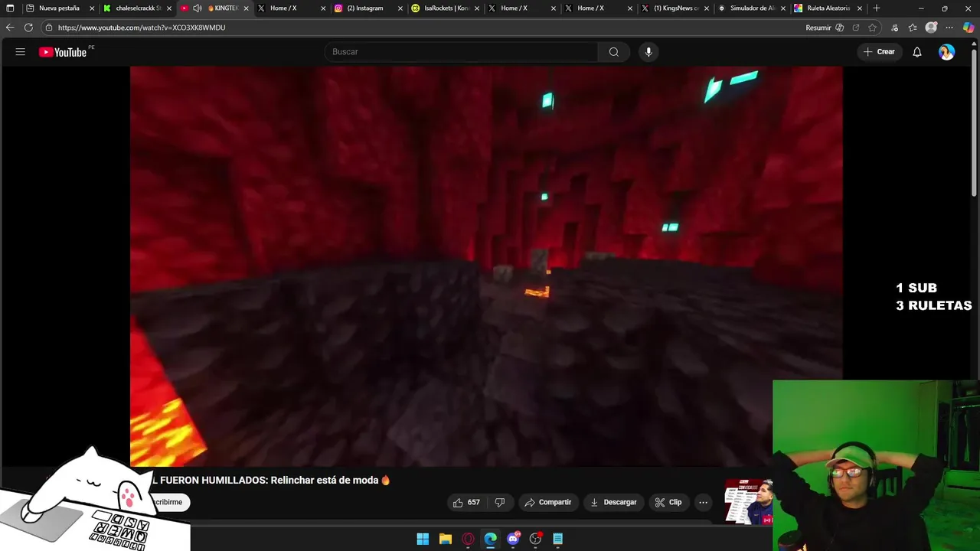Open File Explorer from taskbar

click(446, 539)
